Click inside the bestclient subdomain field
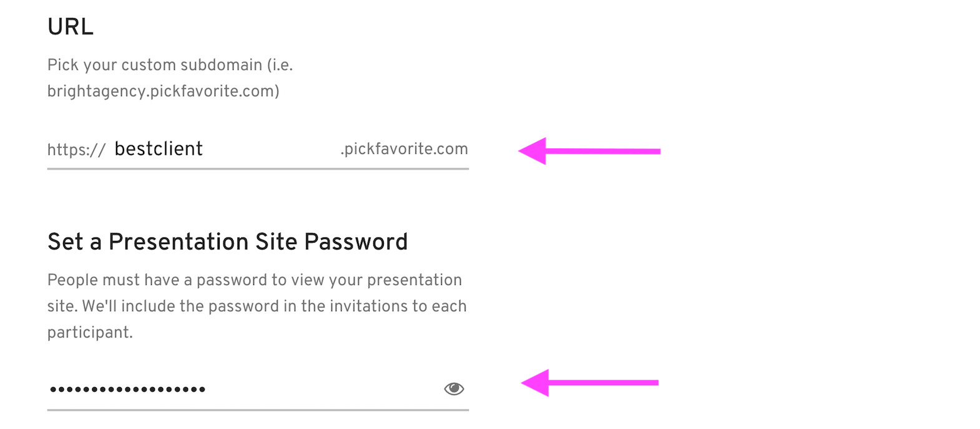The width and height of the screenshot is (980, 429). [158, 148]
